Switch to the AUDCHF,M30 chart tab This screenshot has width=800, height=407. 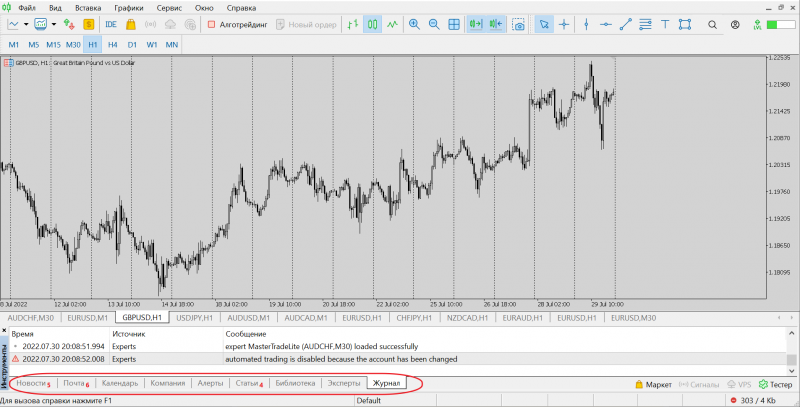click(31, 318)
